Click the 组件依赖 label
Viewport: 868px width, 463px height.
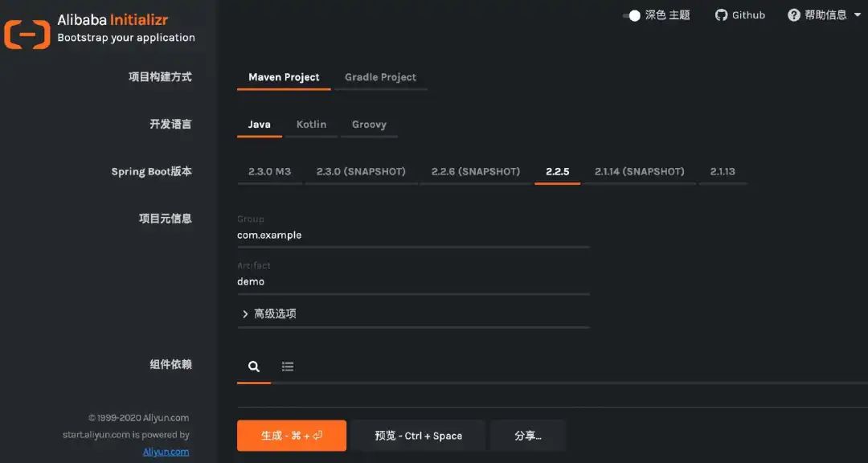tap(170, 364)
